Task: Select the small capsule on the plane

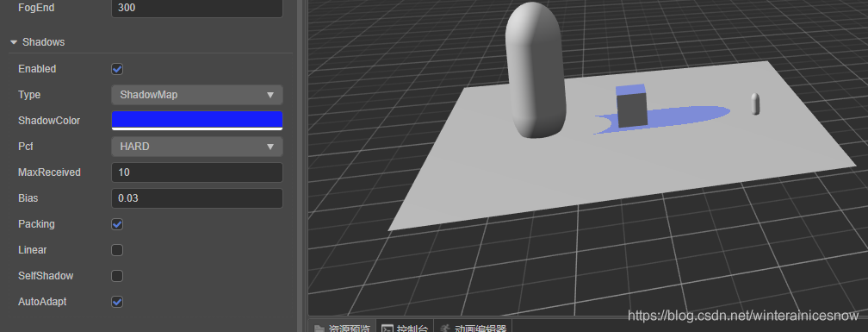Action: pyautogui.click(x=756, y=103)
